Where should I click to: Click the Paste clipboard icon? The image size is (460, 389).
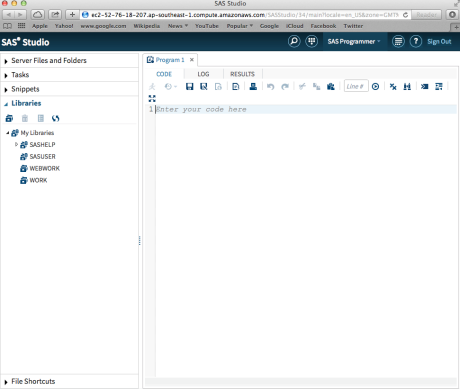pos(331,87)
